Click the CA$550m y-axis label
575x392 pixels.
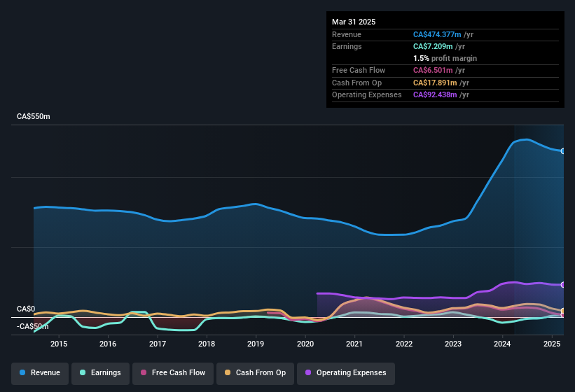34,116
